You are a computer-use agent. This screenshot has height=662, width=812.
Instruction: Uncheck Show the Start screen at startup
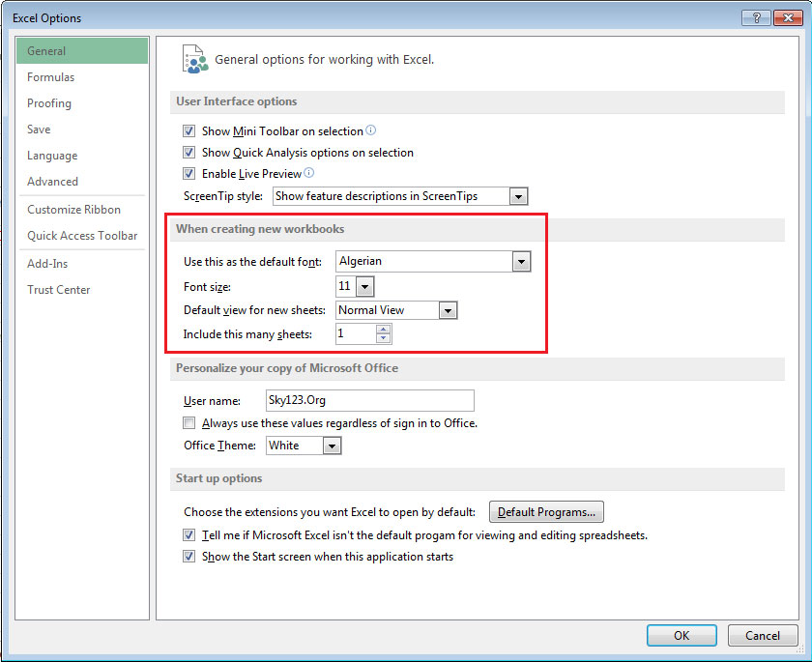(x=188, y=557)
